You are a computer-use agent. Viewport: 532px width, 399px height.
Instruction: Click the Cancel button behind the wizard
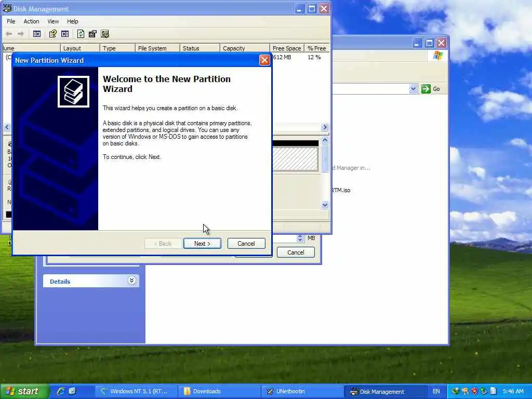[296, 252]
